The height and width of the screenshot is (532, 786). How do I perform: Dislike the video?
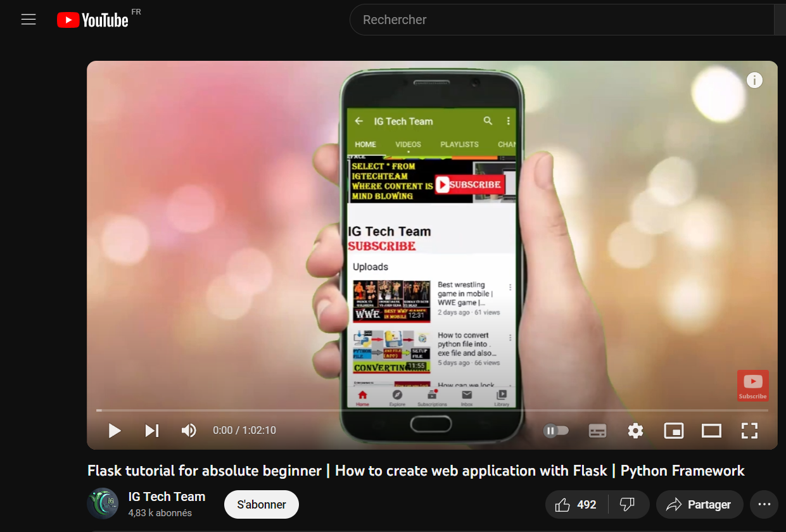pos(628,505)
